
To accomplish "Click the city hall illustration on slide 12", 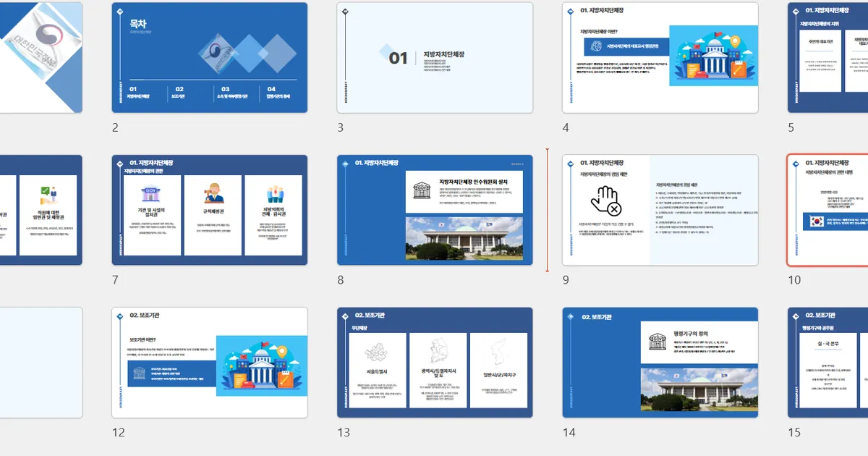I will (x=262, y=366).
